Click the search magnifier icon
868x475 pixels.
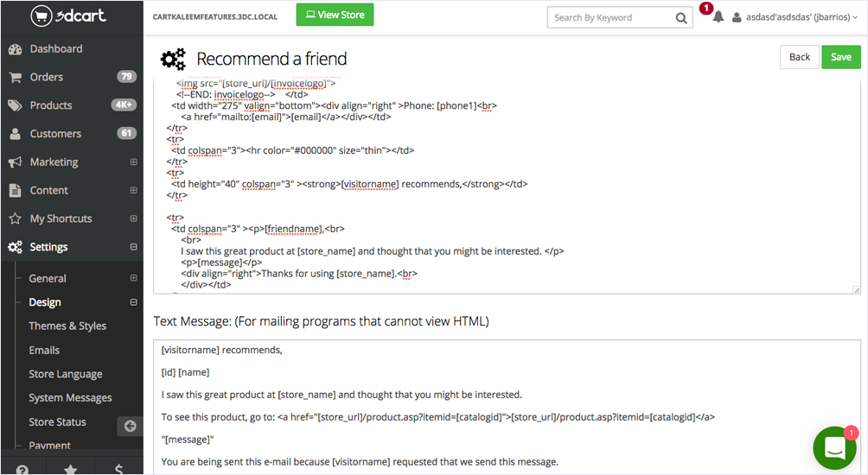pyautogui.click(x=681, y=17)
